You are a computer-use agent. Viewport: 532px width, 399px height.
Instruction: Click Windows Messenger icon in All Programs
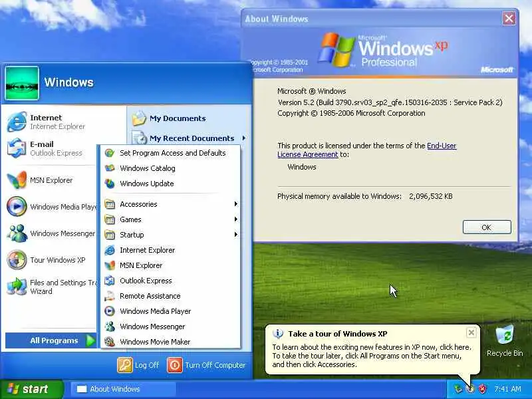pos(110,327)
